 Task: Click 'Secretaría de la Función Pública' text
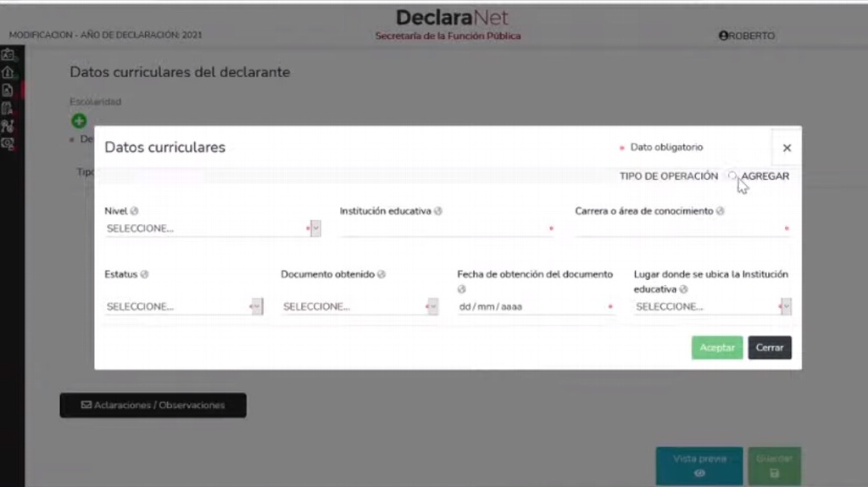[x=448, y=36]
